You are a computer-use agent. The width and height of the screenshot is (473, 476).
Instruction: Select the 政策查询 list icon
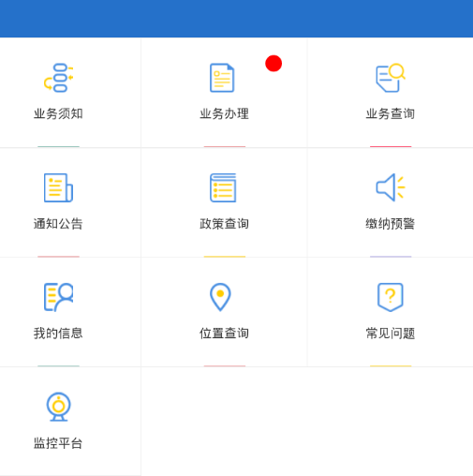tap(223, 187)
